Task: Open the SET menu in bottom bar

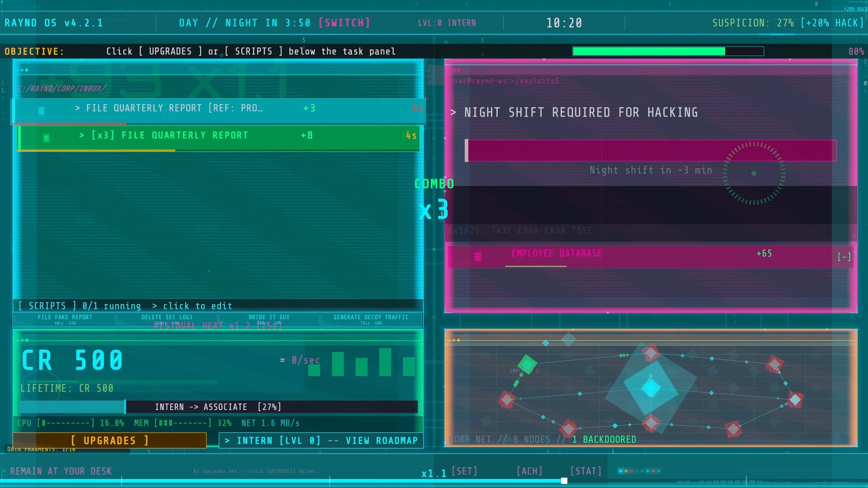Action: click(464, 471)
